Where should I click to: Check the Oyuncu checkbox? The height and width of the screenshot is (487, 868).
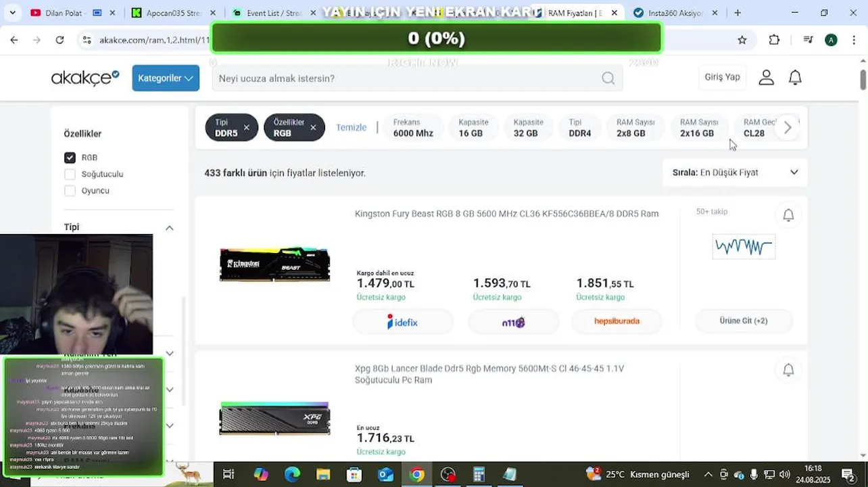pos(70,190)
